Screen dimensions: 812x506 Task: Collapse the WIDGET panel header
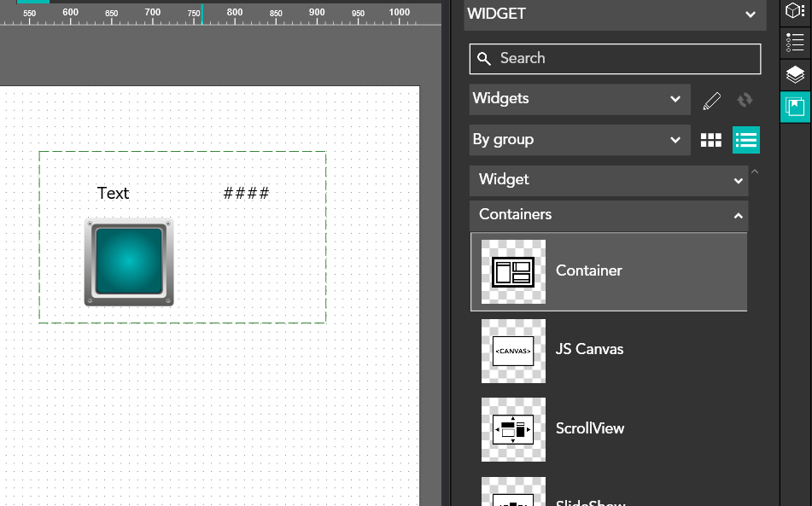(750, 15)
